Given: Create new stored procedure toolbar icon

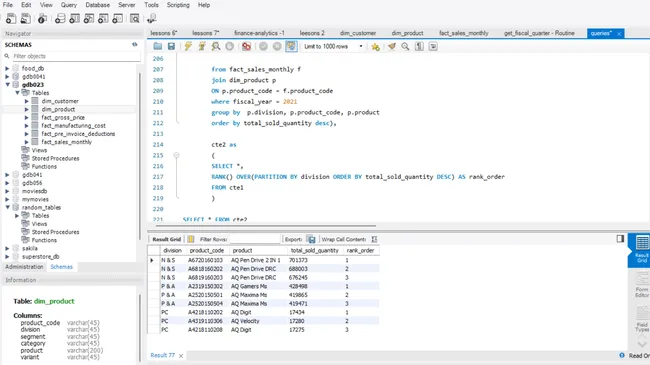Looking at the screenshot, I should coord(103,18).
